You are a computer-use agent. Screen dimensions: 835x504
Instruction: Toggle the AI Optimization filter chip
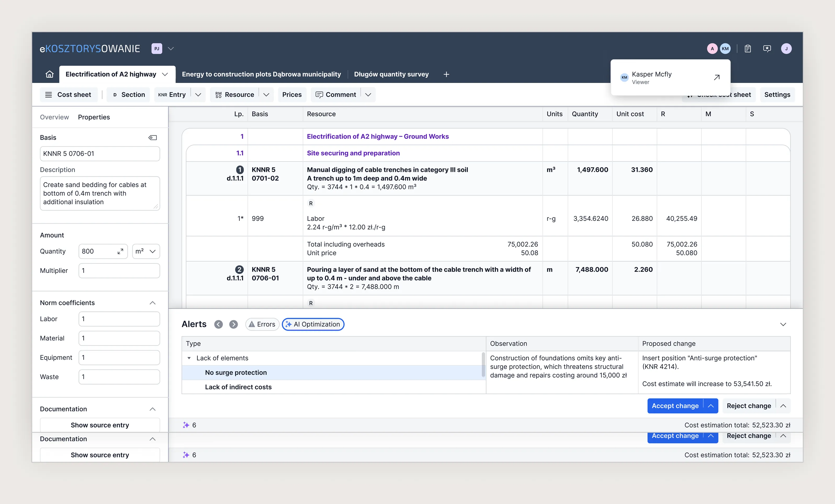click(x=313, y=324)
